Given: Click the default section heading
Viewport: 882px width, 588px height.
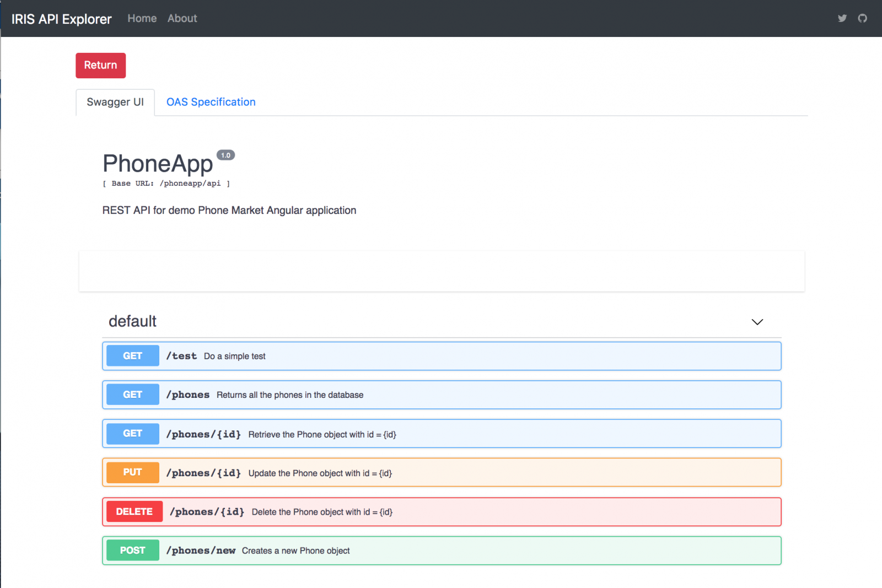Looking at the screenshot, I should 132,321.
